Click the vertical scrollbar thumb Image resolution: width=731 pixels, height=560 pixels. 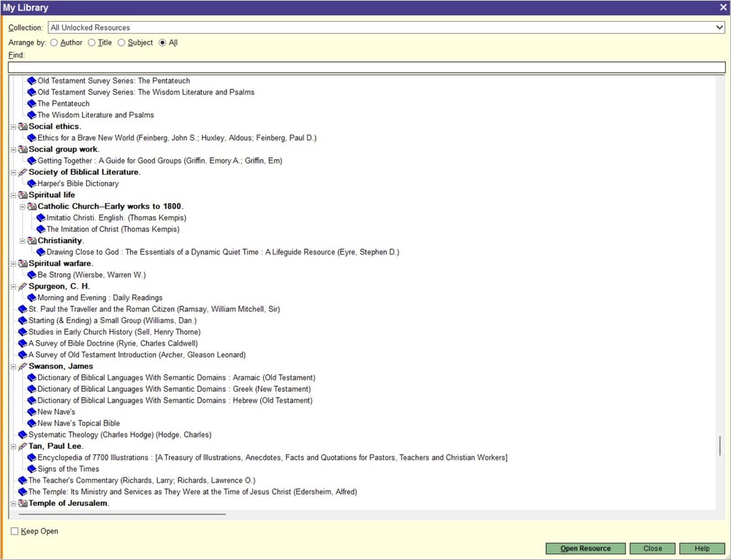pyautogui.click(x=720, y=446)
